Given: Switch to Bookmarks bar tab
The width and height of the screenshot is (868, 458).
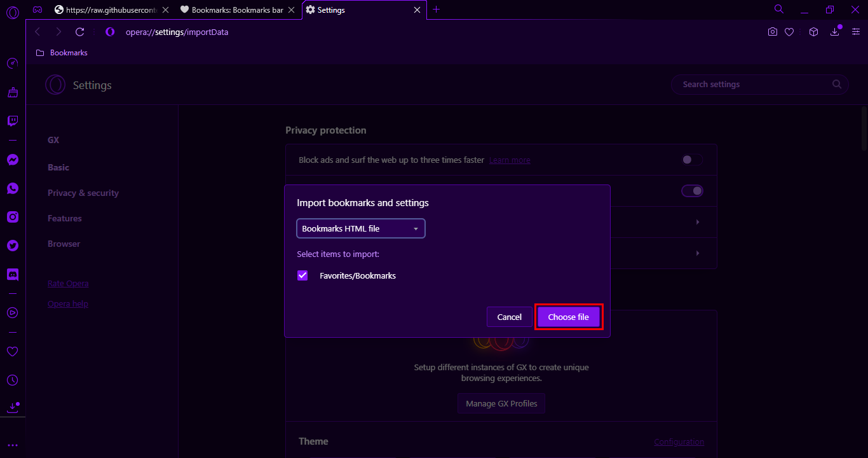Looking at the screenshot, I should [238, 10].
